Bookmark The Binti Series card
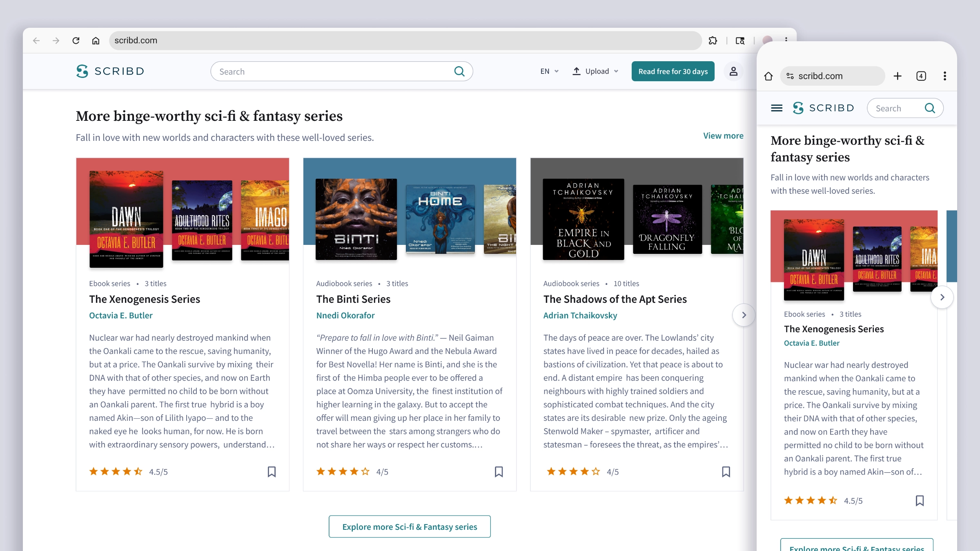The height and width of the screenshot is (551, 980). click(x=499, y=472)
